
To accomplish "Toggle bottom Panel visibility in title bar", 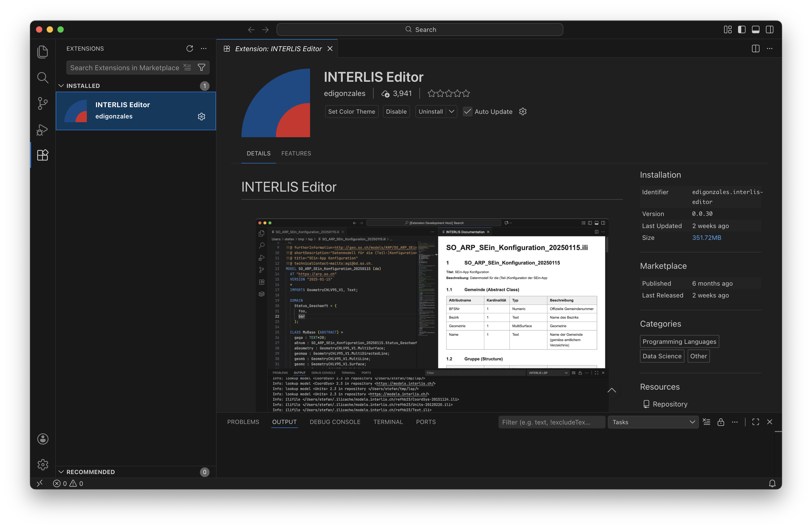I will point(756,30).
